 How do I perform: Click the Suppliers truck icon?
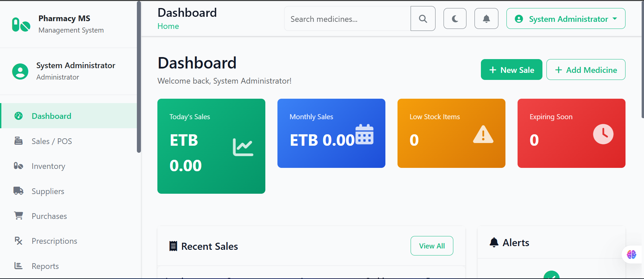pos(18,191)
